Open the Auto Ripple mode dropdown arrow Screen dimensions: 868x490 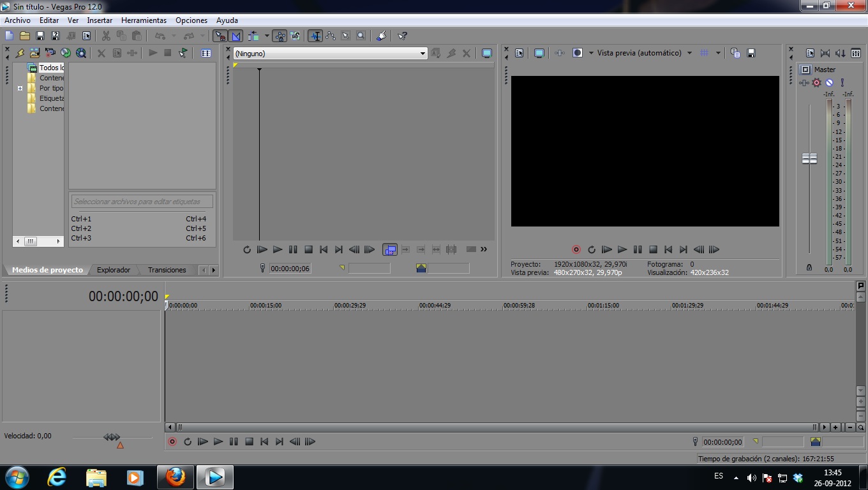pyautogui.click(x=267, y=36)
